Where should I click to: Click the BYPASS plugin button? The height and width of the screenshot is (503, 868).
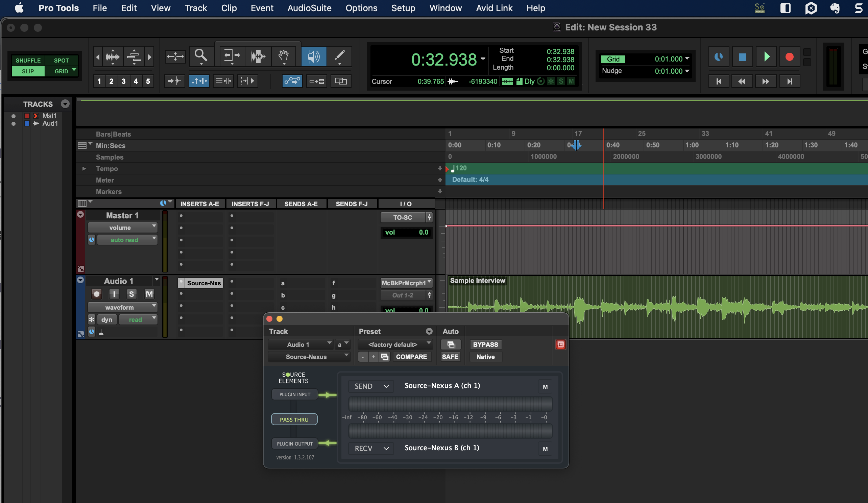(485, 344)
